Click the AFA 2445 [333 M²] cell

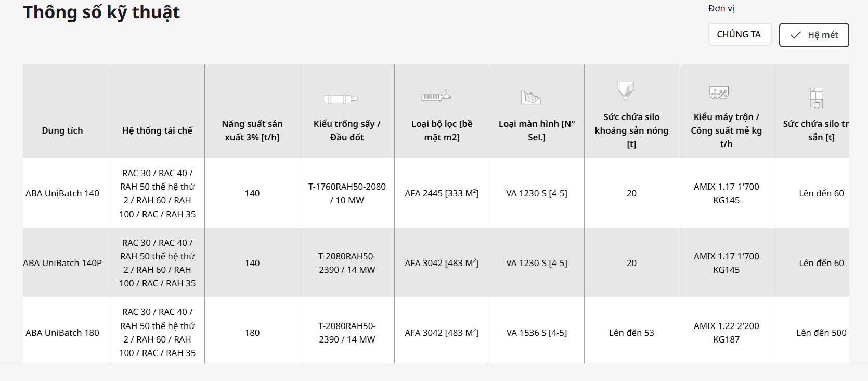click(x=442, y=193)
